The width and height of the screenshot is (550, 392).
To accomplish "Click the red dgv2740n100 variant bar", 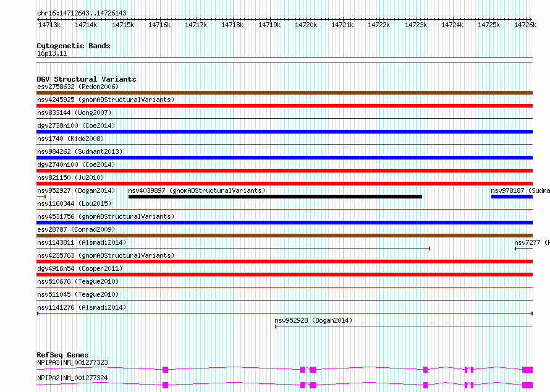I will pyautogui.click(x=284, y=171).
